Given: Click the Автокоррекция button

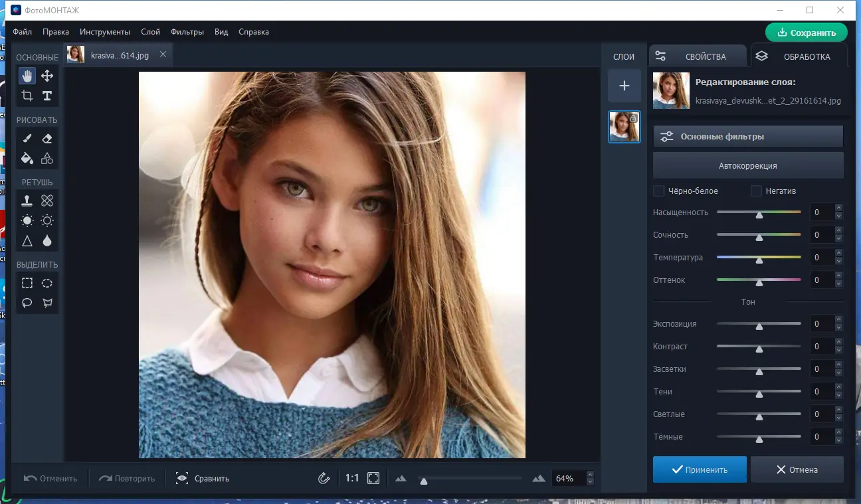Looking at the screenshot, I should (x=748, y=166).
